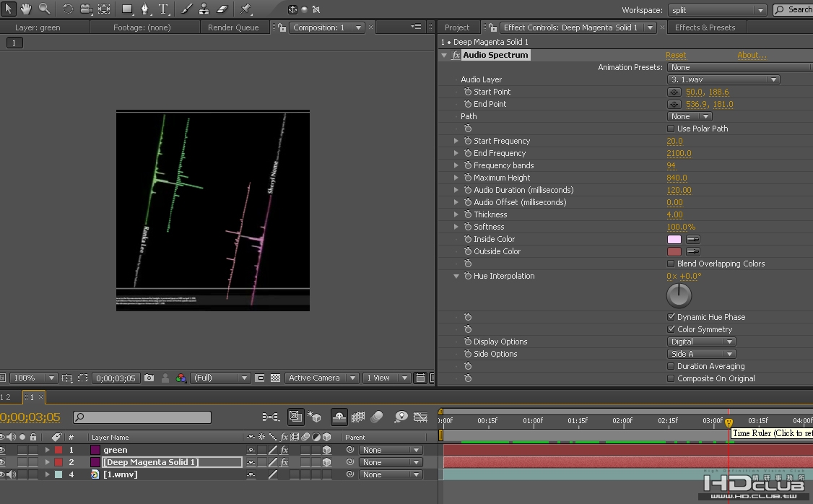Open the Display Options Digital dropdown
Viewport: 813px width, 504px height.
pos(701,342)
